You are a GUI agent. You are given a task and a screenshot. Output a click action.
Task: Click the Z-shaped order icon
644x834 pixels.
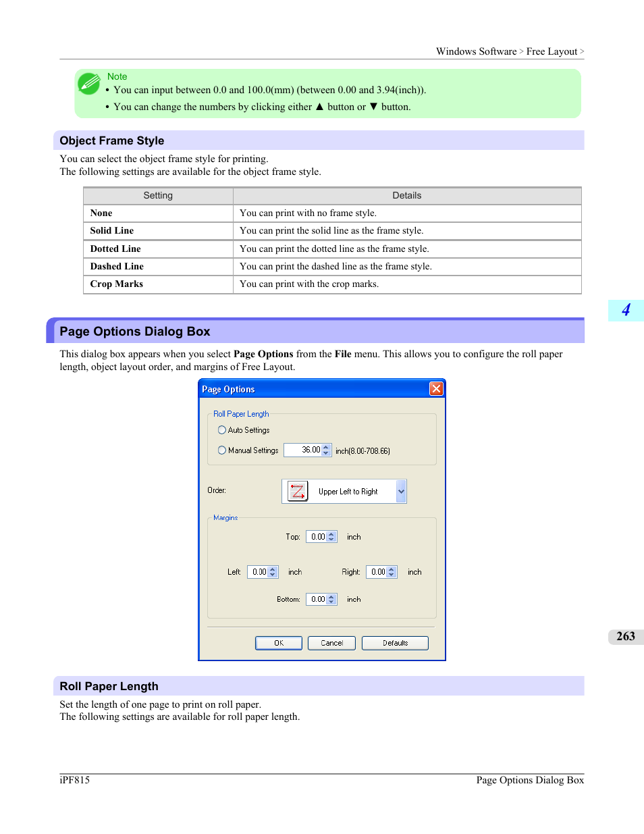coord(297,491)
